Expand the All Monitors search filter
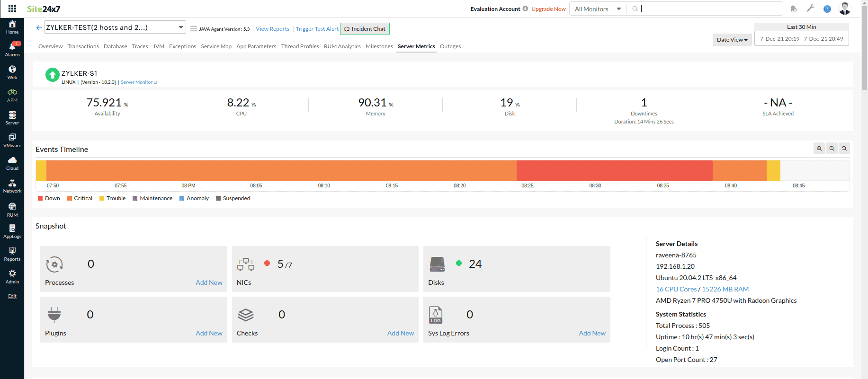The width and height of the screenshot is (868, 379). click(598, 9)
